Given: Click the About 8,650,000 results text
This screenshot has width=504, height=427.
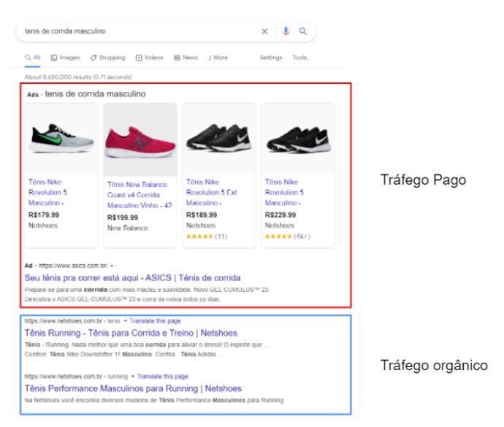Looking at the screenshot, I should [x=78, y=77].
